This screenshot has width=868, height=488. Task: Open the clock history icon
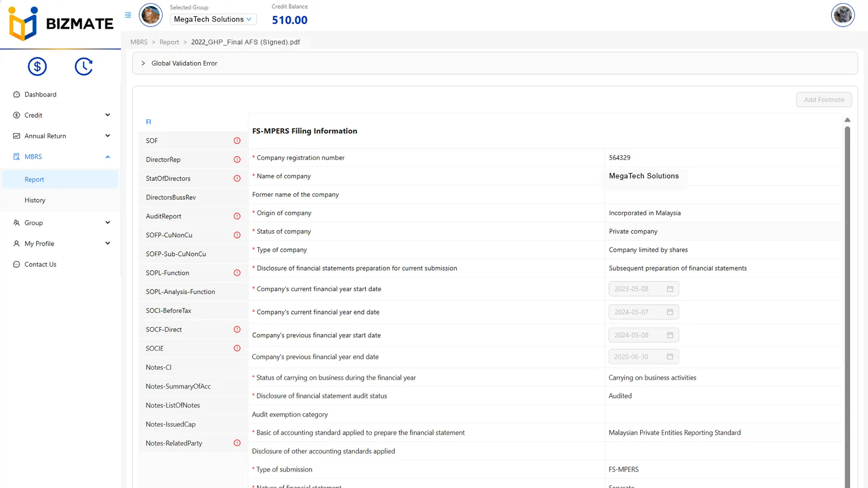[x=84, y=67]
